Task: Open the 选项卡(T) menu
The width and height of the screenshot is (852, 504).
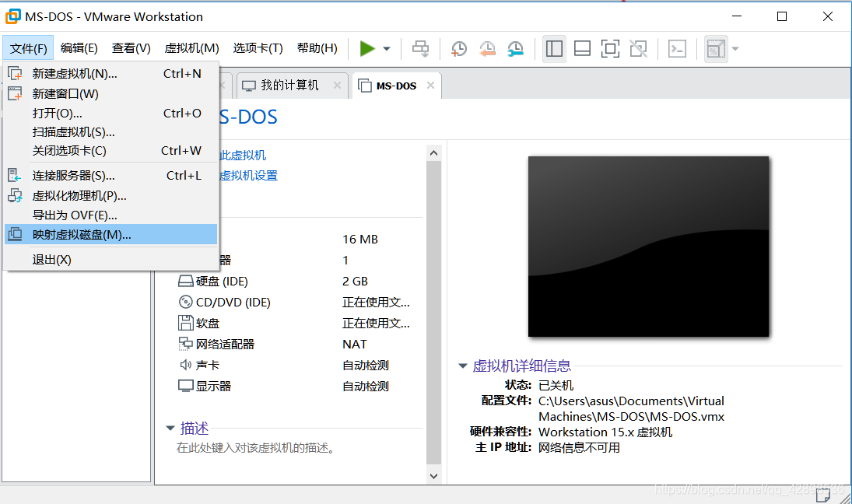Action: pos(258,48)
